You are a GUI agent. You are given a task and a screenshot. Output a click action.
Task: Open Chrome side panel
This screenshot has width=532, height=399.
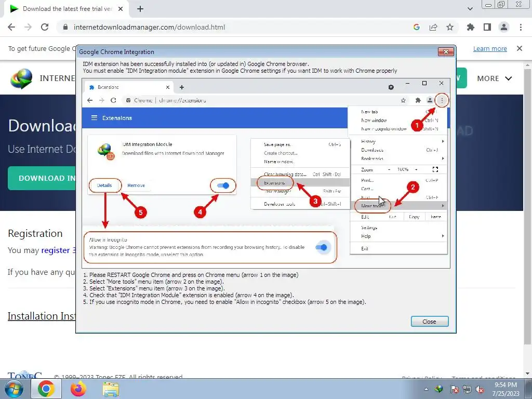pos(487,27)
